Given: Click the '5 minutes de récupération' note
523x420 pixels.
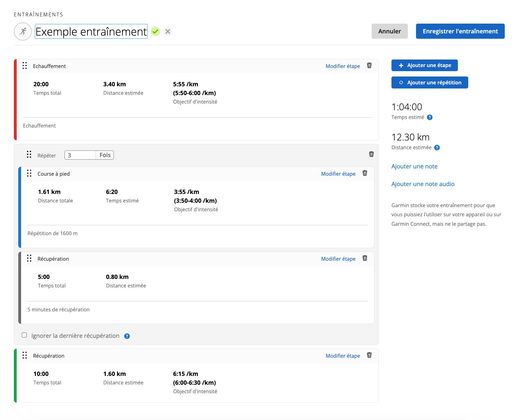Looking at the screenshot, I should click(x=59, y=309).
